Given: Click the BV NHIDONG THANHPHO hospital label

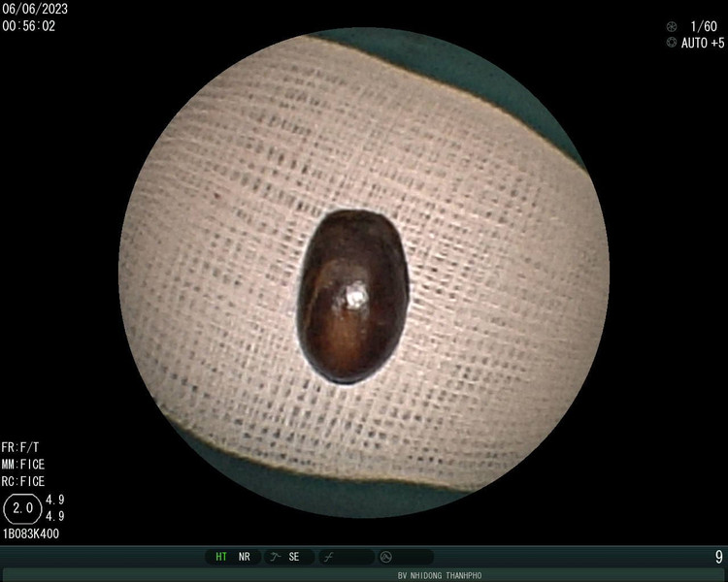Looking at the screenshot, I should point(440,575).
